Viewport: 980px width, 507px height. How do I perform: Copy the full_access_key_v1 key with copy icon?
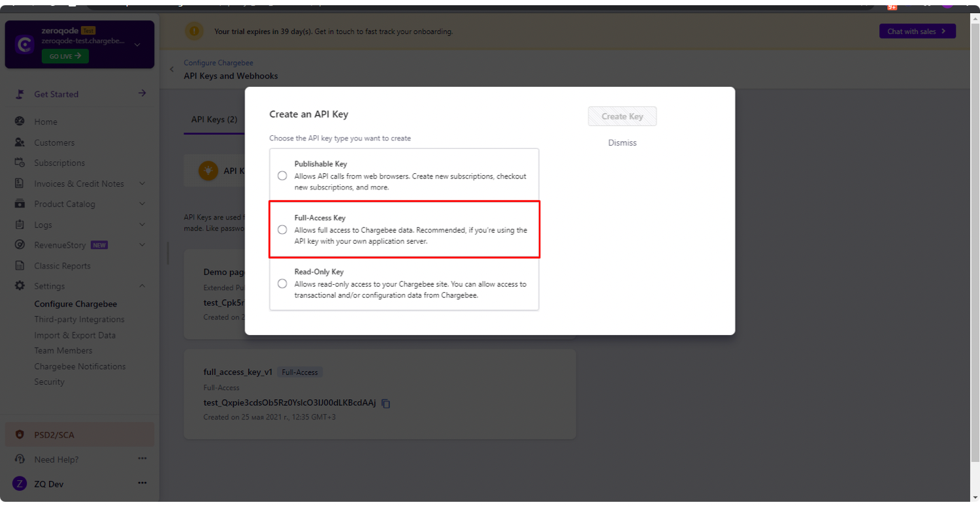tap(386, 404)
